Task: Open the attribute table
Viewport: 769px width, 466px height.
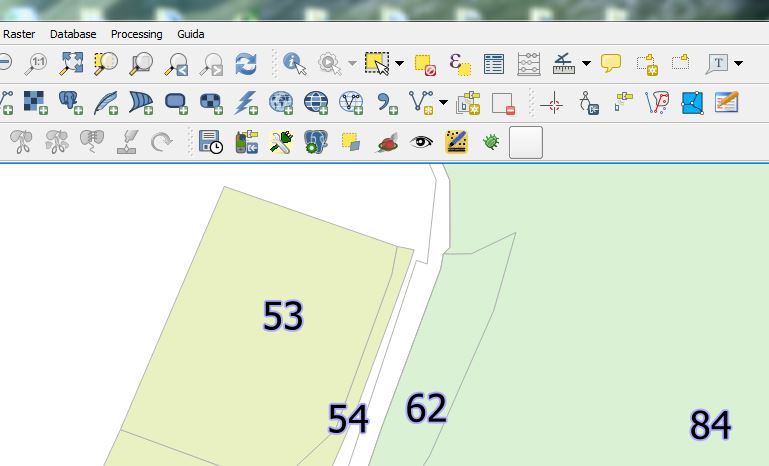Action: [x=494, y=63]
